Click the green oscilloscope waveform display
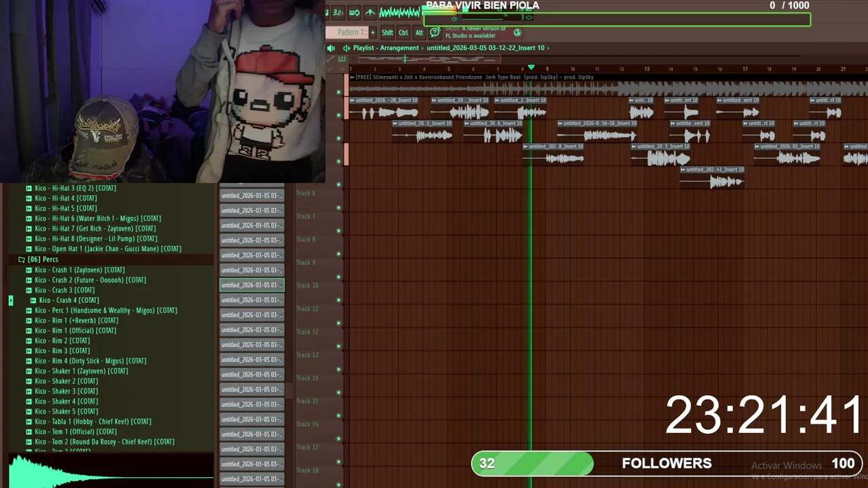This screenshot has height=488, width=868. (399, 13)
